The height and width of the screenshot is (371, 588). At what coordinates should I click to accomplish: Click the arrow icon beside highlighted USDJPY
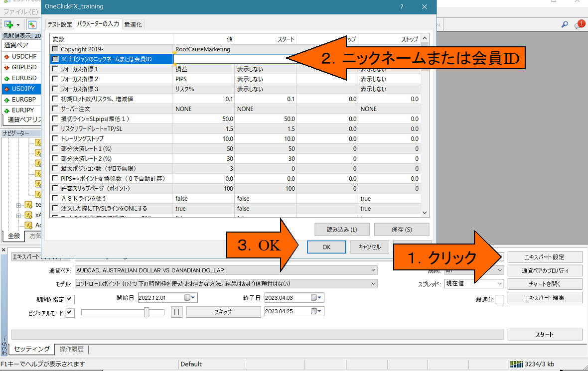click(x=7, y=89)
